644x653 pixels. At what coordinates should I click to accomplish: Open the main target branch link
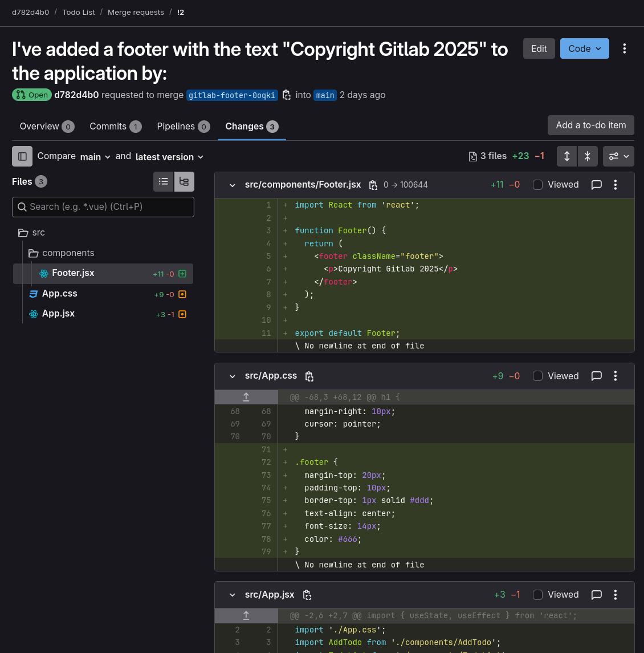click(x=325, y=95)
